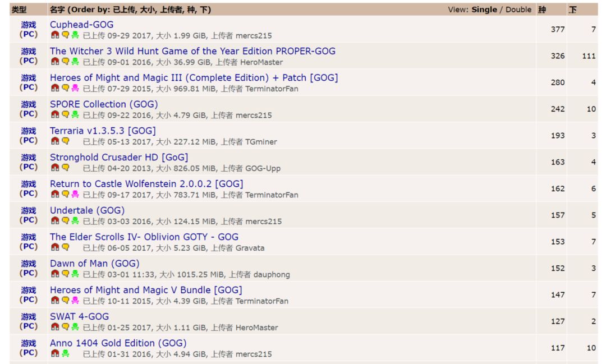
Task: Click the seeder count 117
Action: point(558,348)
